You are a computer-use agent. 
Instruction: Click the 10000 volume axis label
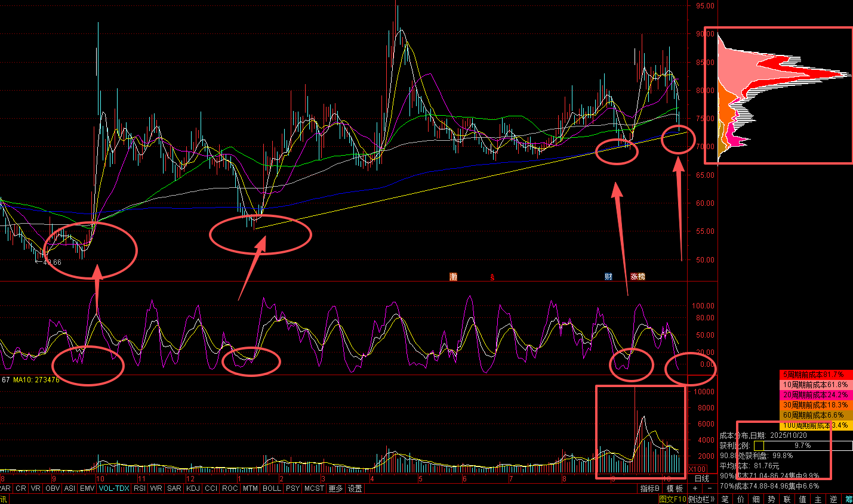coord(703,392)
